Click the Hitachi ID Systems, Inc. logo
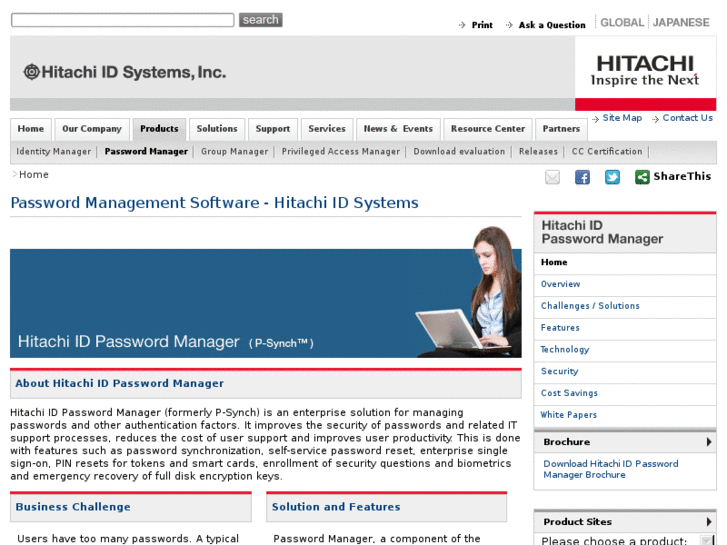727x545 pixels. (125, 72)
